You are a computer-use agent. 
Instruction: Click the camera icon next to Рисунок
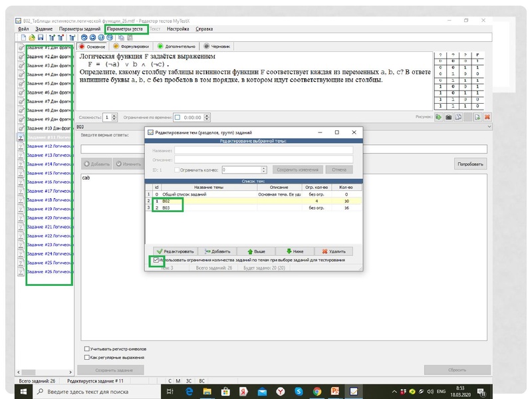448,117
